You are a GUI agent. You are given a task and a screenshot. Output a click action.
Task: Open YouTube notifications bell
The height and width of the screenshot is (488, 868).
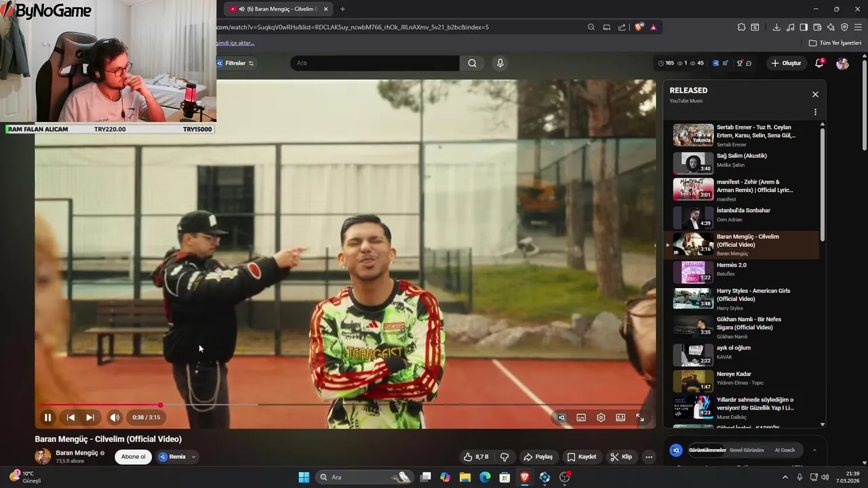(x=819, y=63)
